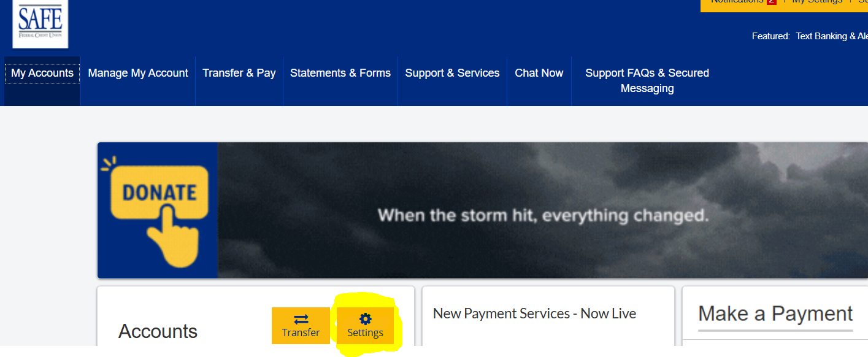Image resolution: width=868 pixels, height=357 pixels.
Task: Click the Transfer arrows icon
Action: click(x=301, y=319)
